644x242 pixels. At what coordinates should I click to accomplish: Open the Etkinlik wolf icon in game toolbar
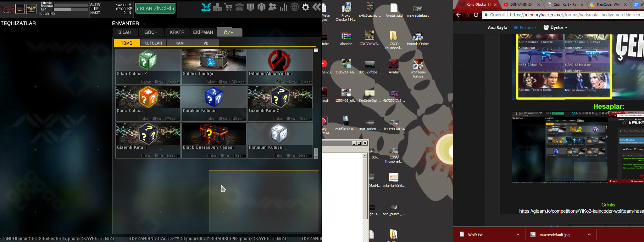[x=206, y=7]
